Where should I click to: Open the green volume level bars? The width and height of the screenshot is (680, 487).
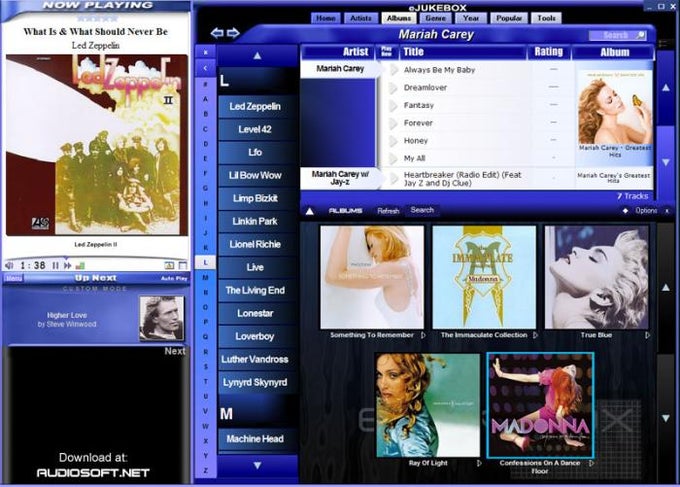(x=80, y=265)
